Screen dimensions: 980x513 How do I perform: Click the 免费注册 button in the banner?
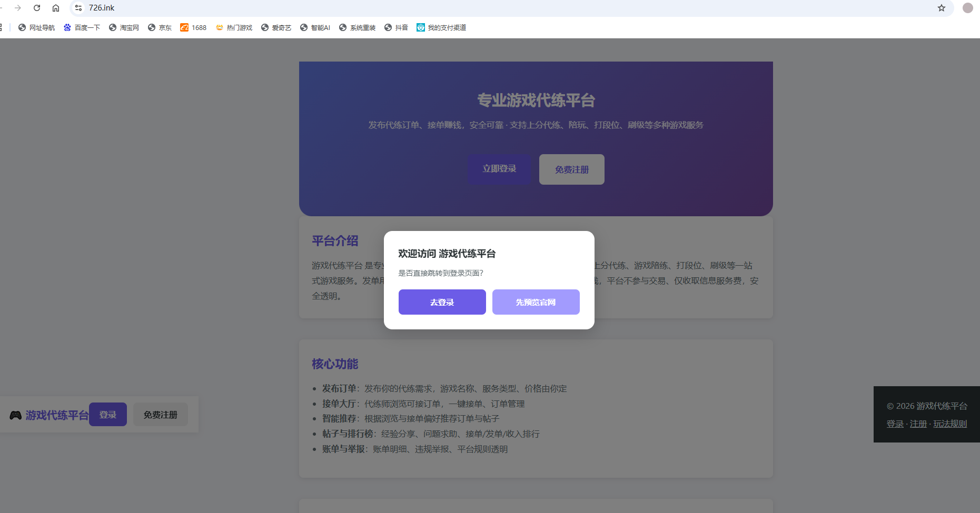(571, 169)
